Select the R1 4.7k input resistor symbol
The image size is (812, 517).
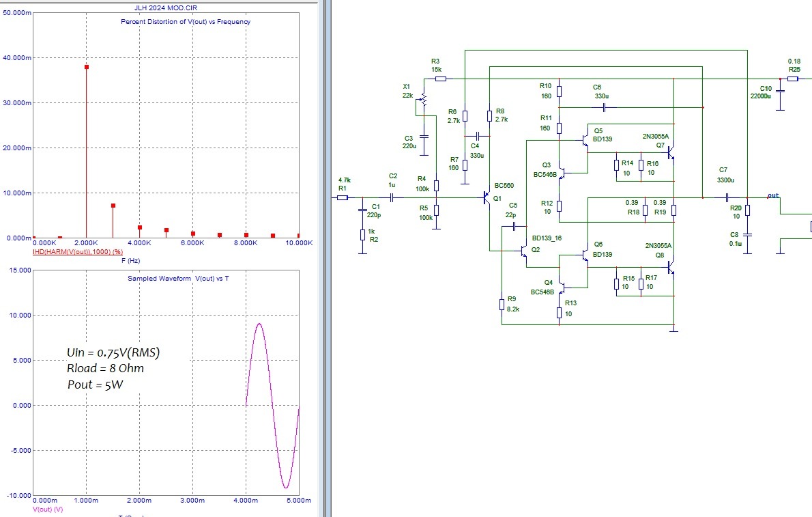click(x=343, y=197)
